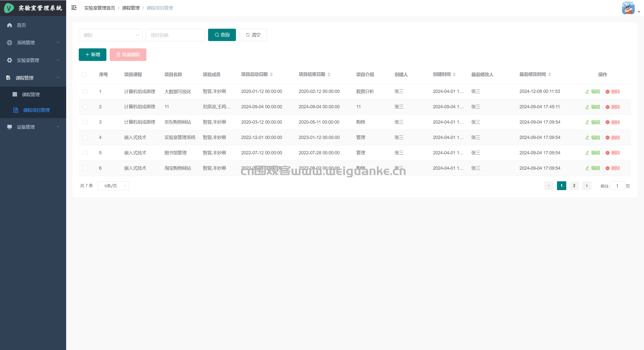Image resolution: width=644 pixels, height=350 pixels.
Task: Check the checkbox for row 2
Action: 85,107
